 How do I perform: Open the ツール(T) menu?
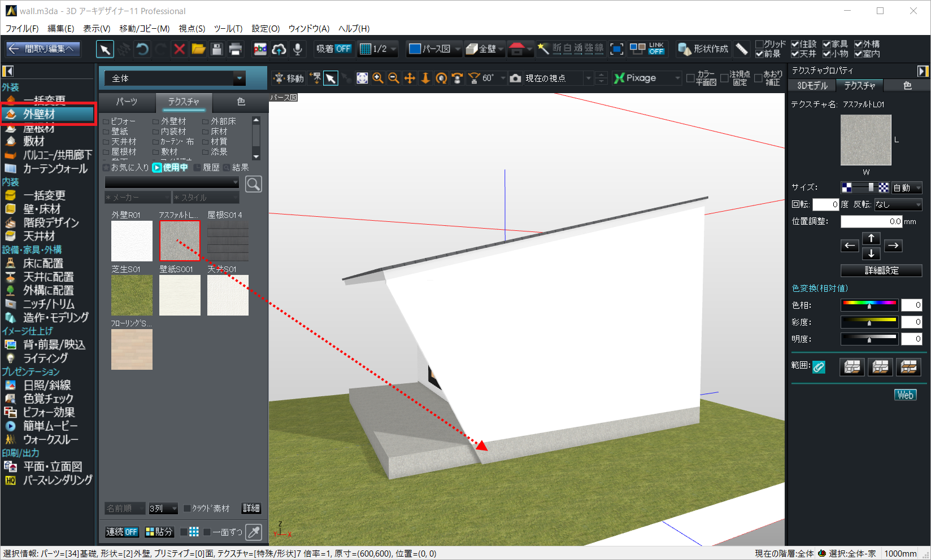228,28
